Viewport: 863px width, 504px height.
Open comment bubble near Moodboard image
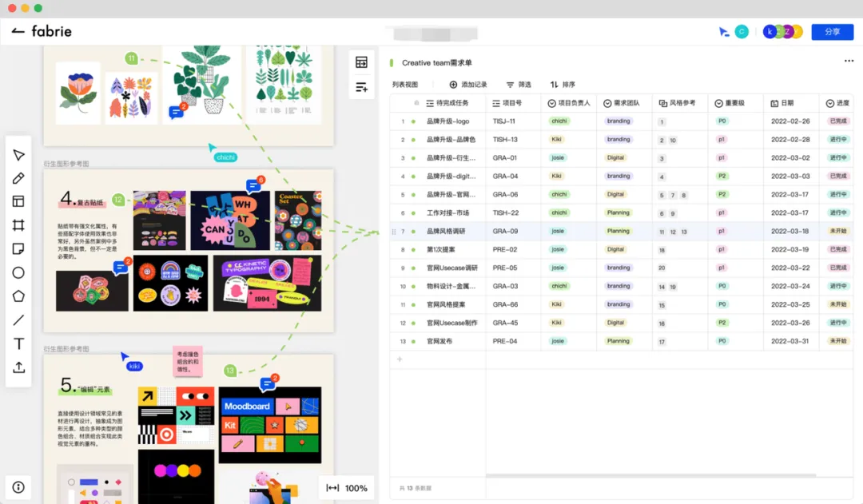[x=268, y=383]
